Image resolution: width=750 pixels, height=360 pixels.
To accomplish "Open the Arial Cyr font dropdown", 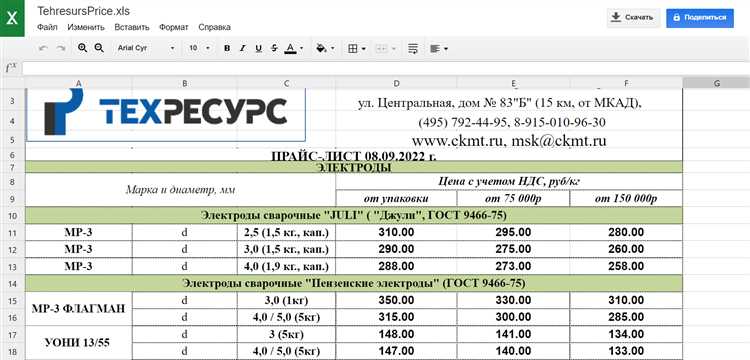I will point(145,48).
